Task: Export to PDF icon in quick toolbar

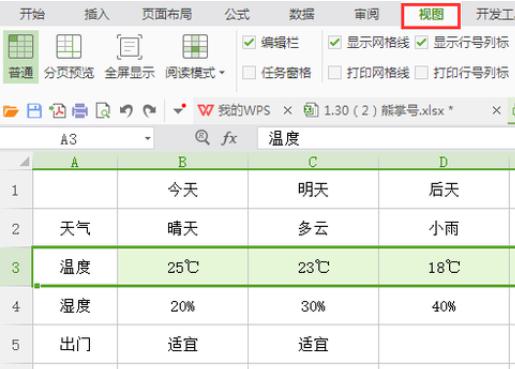Action: (57, 111)
